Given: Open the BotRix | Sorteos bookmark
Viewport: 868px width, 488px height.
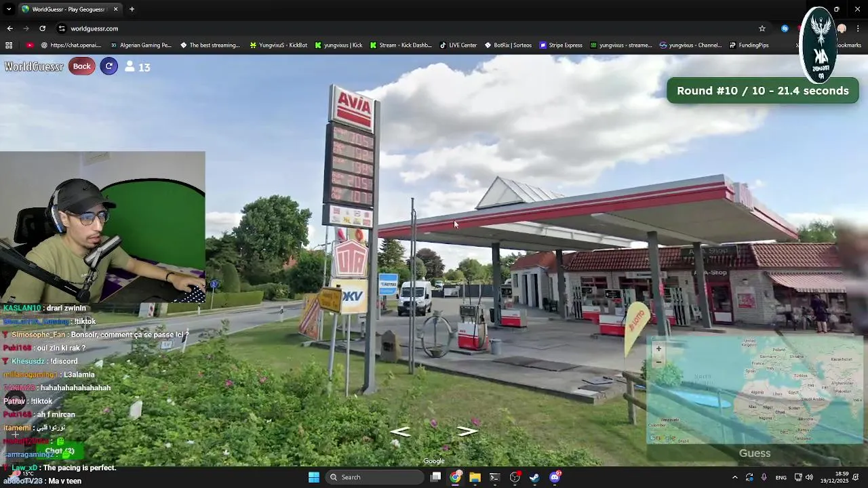Looking at the screenshot, I should tap(509, 45).
